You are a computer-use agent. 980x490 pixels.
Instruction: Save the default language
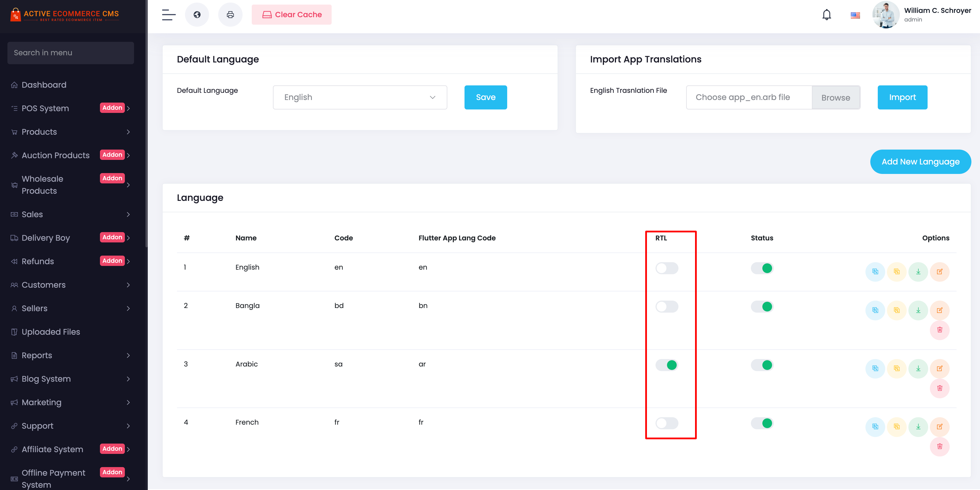click(x=485, y=97)
